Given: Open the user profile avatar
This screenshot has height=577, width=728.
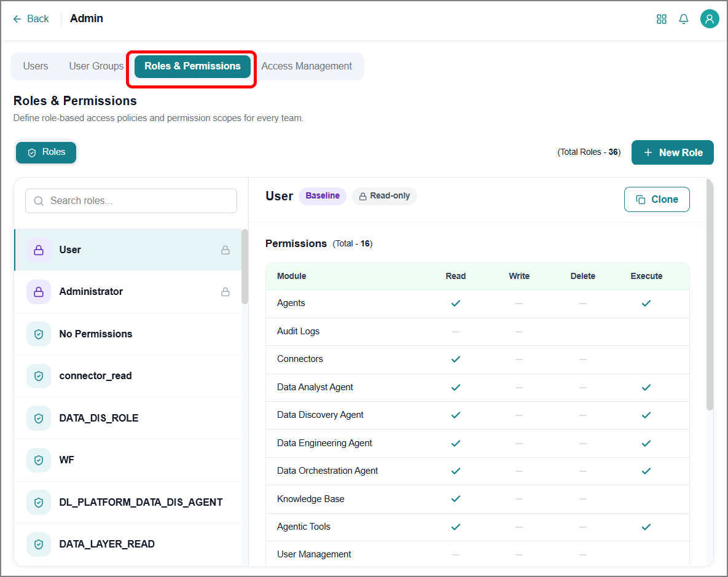Looking at the screenshot, I should coord(710,19).
